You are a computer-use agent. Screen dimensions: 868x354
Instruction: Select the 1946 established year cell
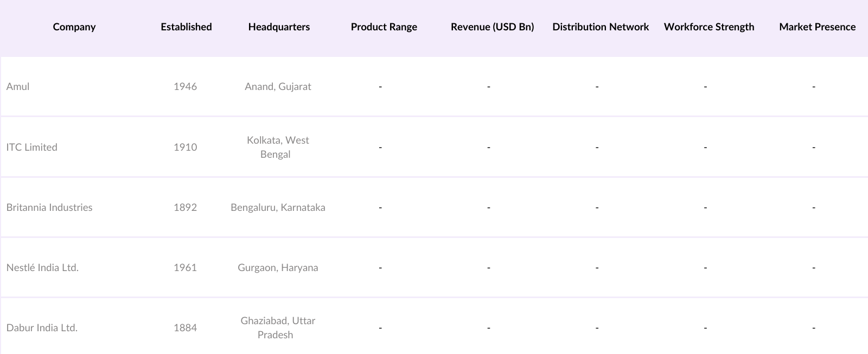pyautogui.click(x=185, y=87)
